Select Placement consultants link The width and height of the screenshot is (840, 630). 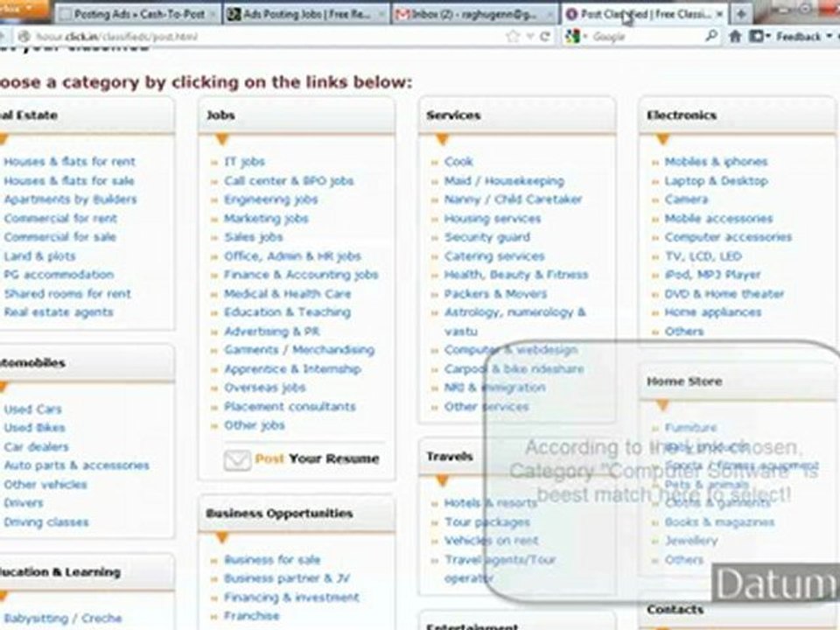coord(290,407)
